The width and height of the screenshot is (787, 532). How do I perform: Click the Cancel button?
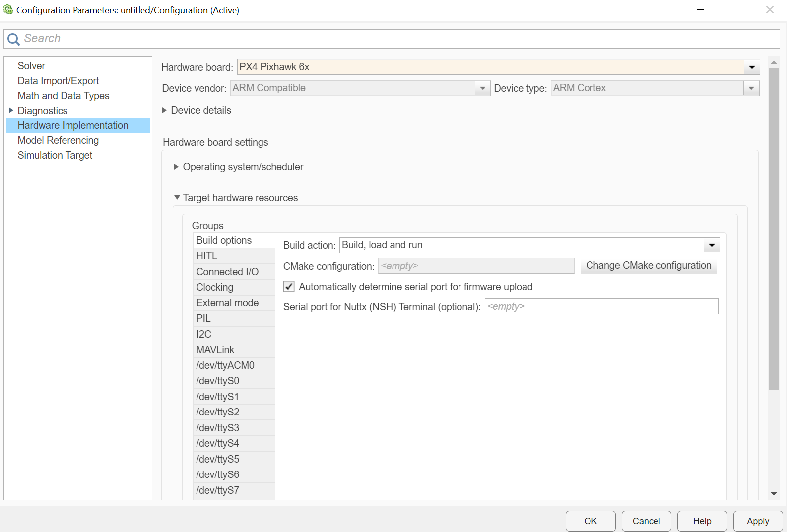click(x=646, y=521)
